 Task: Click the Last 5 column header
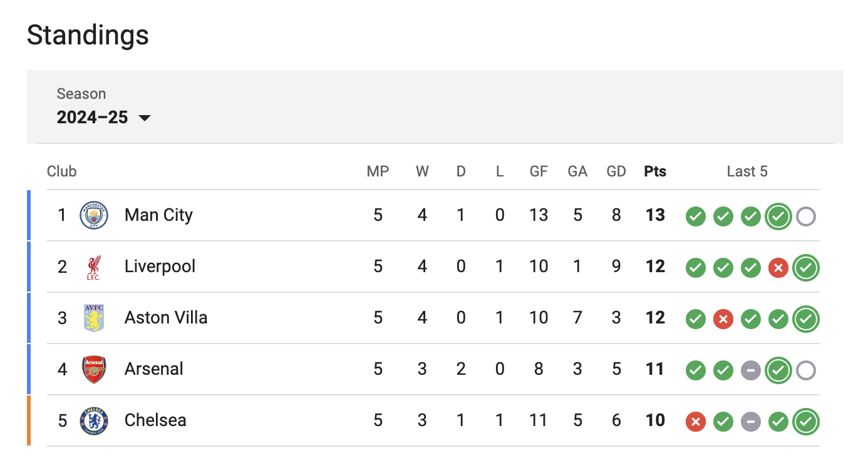pos(747,171)
